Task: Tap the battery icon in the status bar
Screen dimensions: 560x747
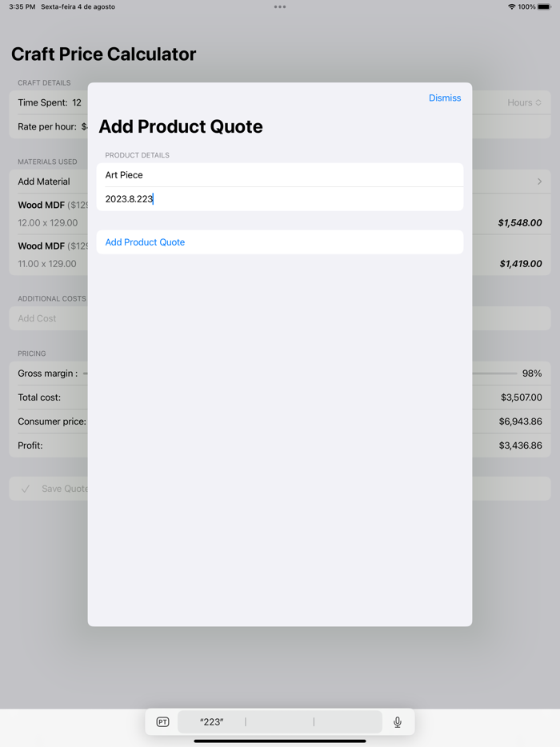Action: (546, 6)
